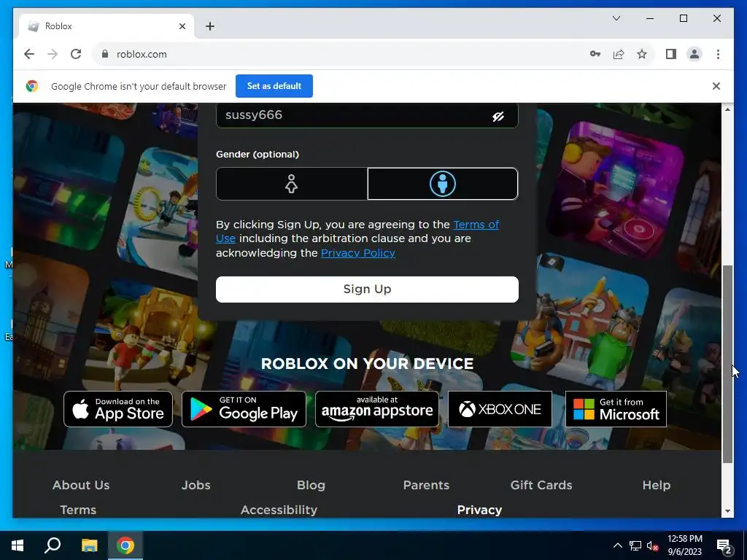Show hidden system tray icons
The height and width of the screenshot is (560, 747).
617,545
